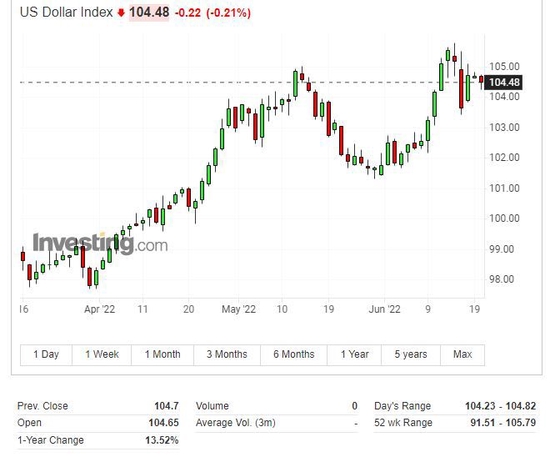Click the 52 wk Range value
550x457 pixels.
[x=503, y=423]
